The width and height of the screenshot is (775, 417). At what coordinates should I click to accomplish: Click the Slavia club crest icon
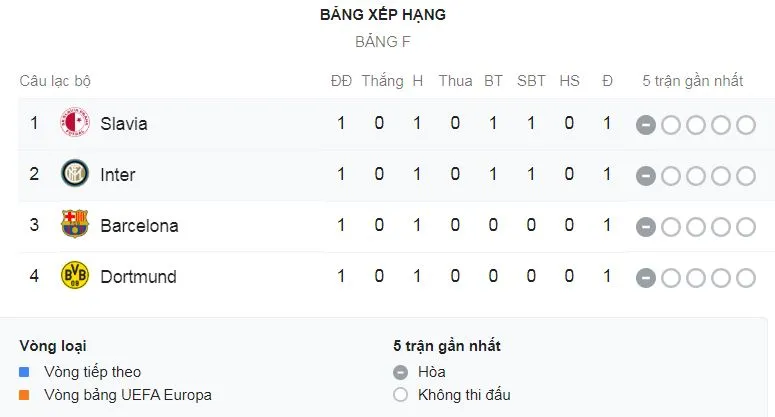[75, 123]
